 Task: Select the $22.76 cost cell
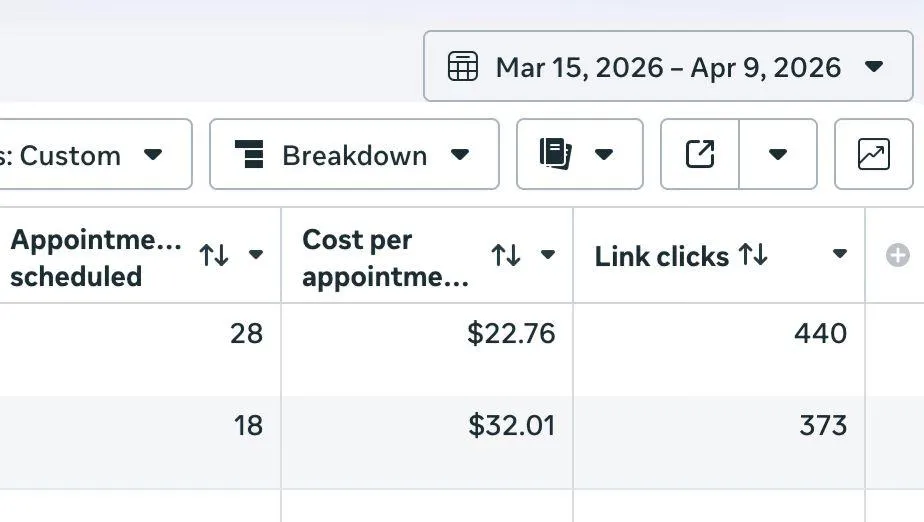coord(511,333)
